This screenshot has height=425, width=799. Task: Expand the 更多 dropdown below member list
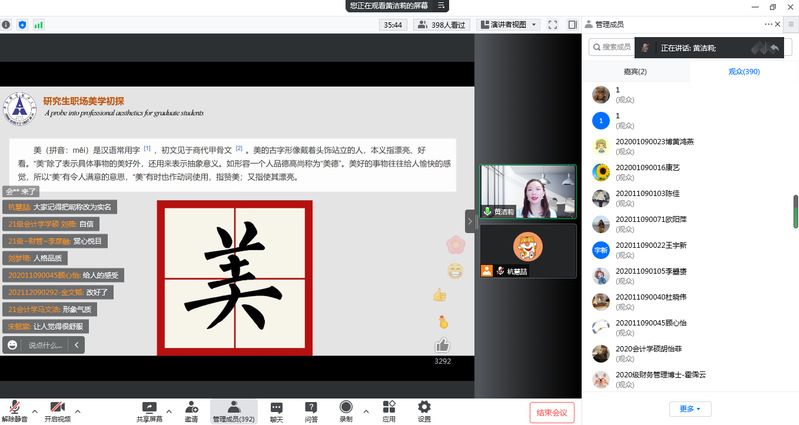[690, 409]
